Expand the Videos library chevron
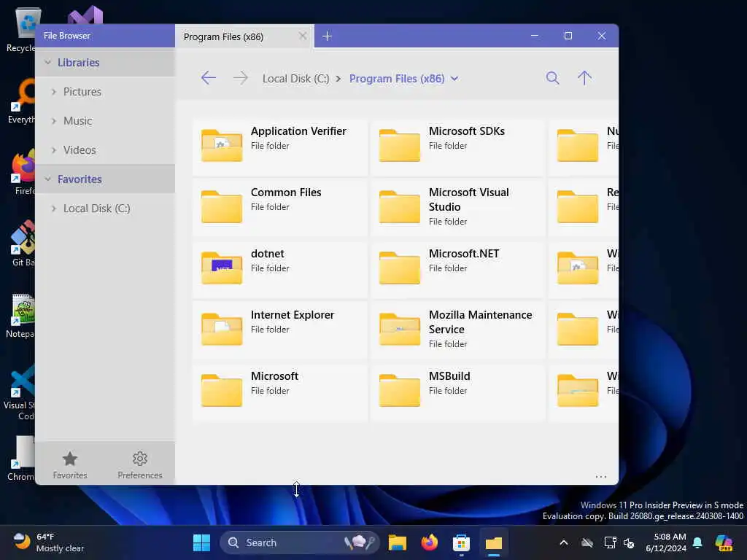The height and width of the screenshot is (560, 747). [x=54, y=150]
